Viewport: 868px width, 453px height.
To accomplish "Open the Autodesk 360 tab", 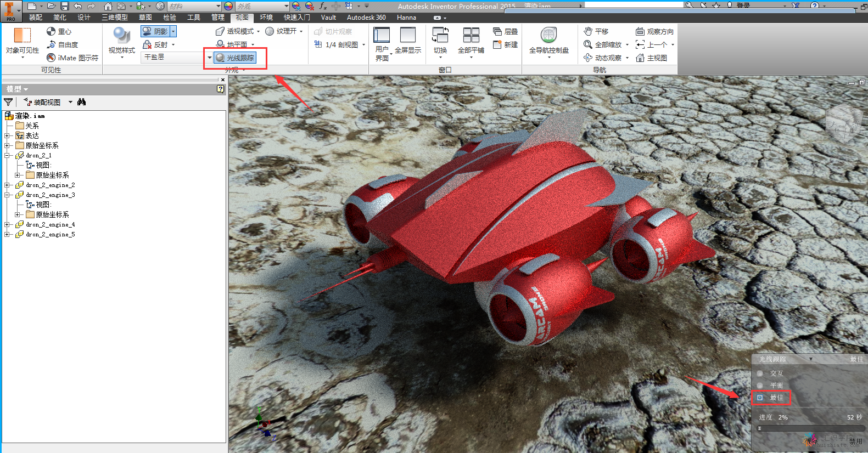I will (x=366, y=18).
